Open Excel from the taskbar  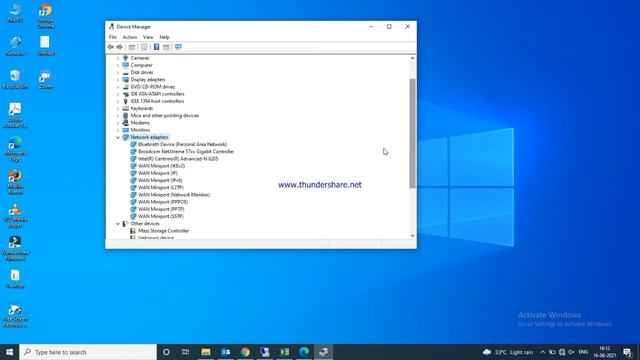pos(284,352)
